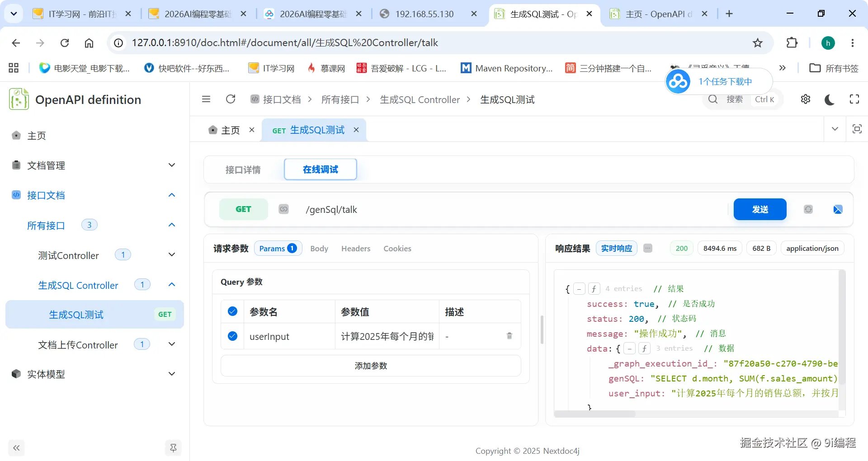Switch to the 接口详情 tab
The width and height of the screenshot is (868, 461).
click(243, 170)
